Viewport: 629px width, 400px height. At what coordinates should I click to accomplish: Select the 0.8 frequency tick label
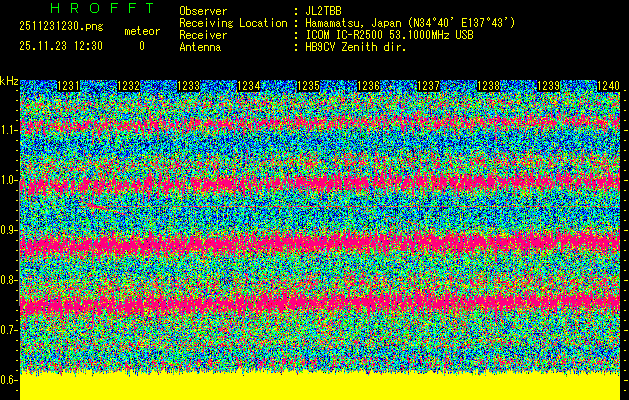pos(9,280)
